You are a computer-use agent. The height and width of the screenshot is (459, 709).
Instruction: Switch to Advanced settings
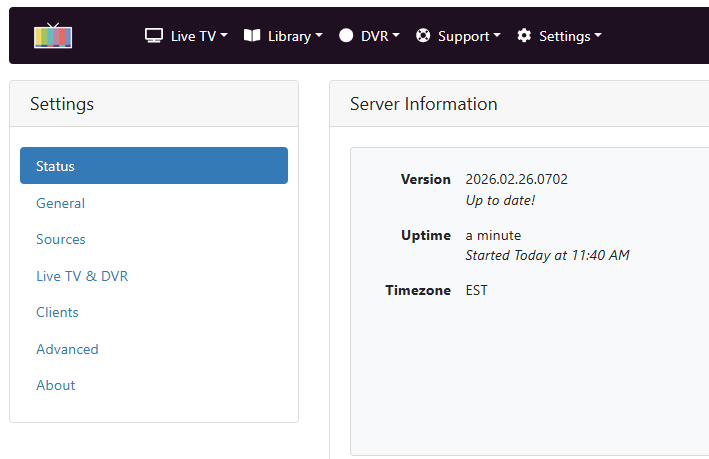[x=67, y=349]
